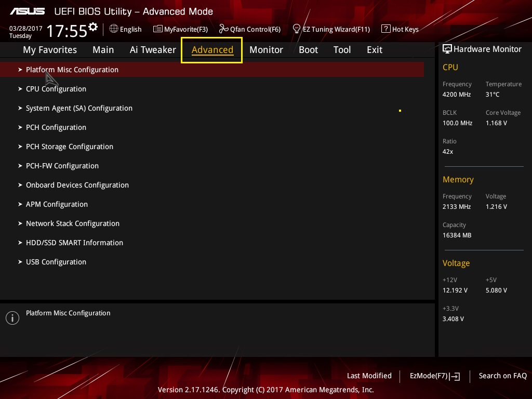The image size is (532, 399).
Task: Click the Qfan Control fan icon
Action: (x=223, y=29)
